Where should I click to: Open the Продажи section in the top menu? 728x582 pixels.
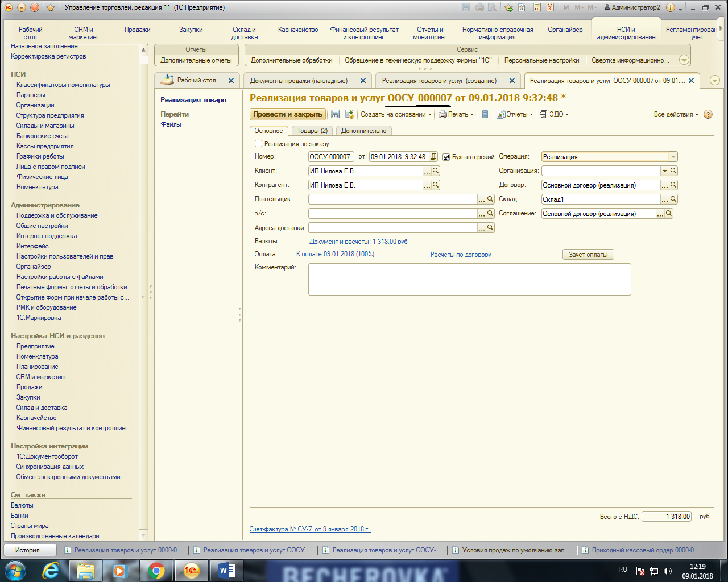coord(138,30)
